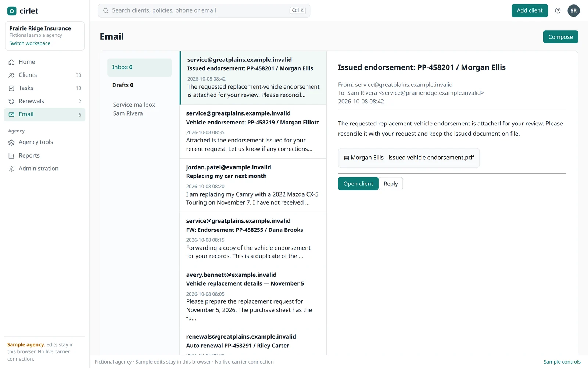Click the cirlet logo icon

(x=12, y=11)
